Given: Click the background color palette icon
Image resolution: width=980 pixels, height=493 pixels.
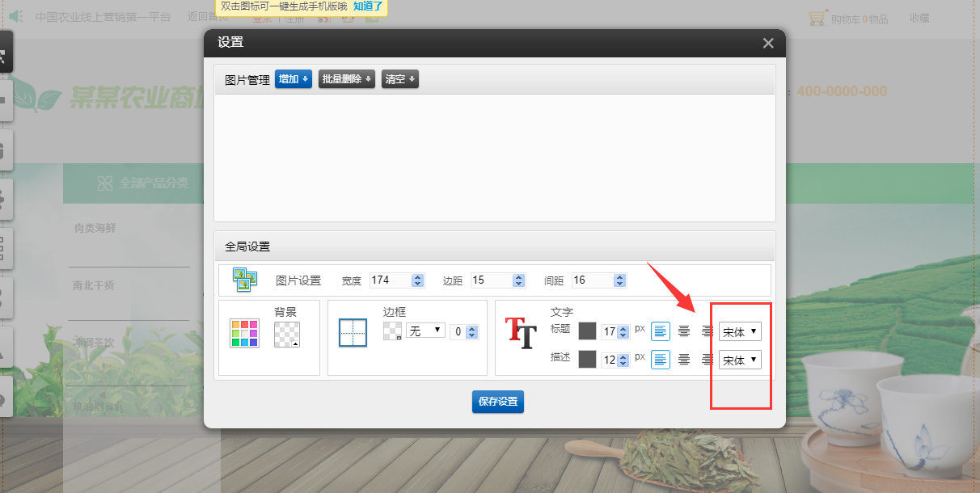Looking at the screenshot, I should tap(243, 333).
